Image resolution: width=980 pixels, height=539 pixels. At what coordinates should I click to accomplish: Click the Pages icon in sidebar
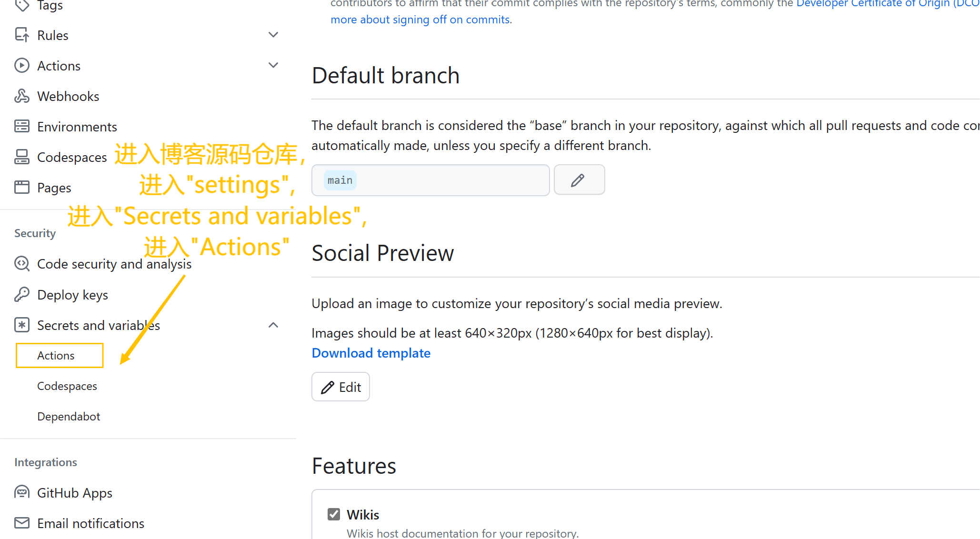22,187
